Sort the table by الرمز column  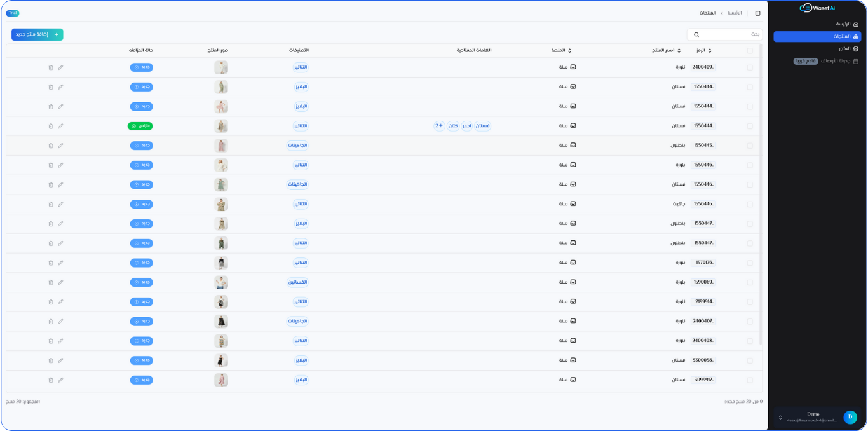[x=704, y=51]
